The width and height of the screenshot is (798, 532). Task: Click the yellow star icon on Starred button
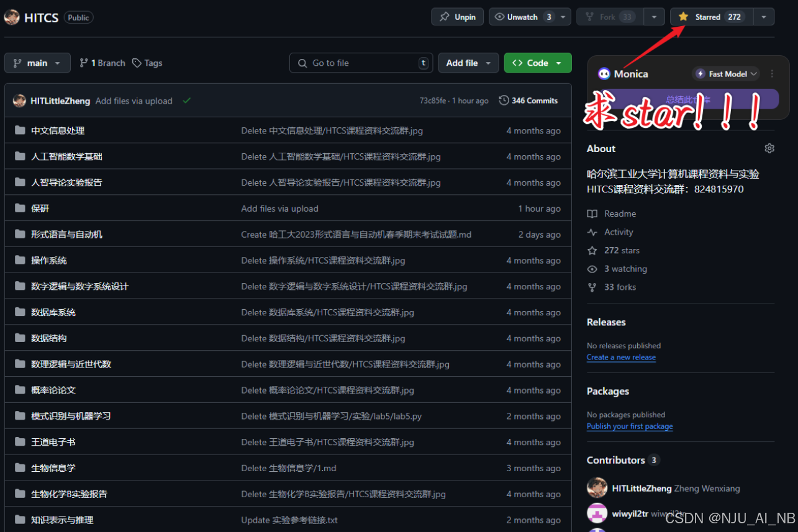pyautogui.click(x=683, y=17)
